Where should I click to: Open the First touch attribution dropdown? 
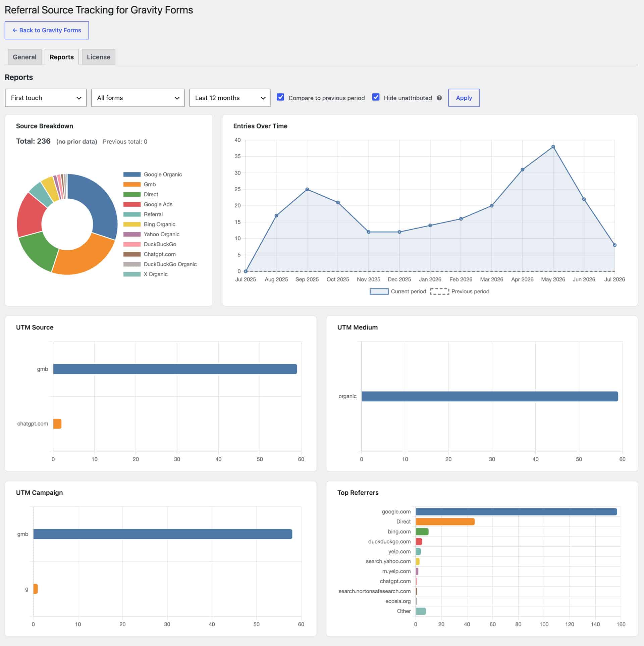[46, 98]
